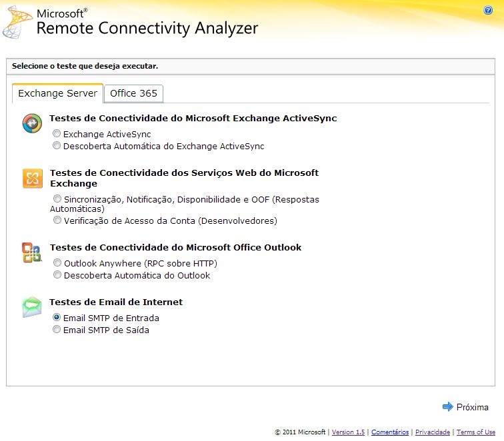Open the Terms of Use link
The height and width of the screenshot is (441, 504).
[x=476, y=432]
